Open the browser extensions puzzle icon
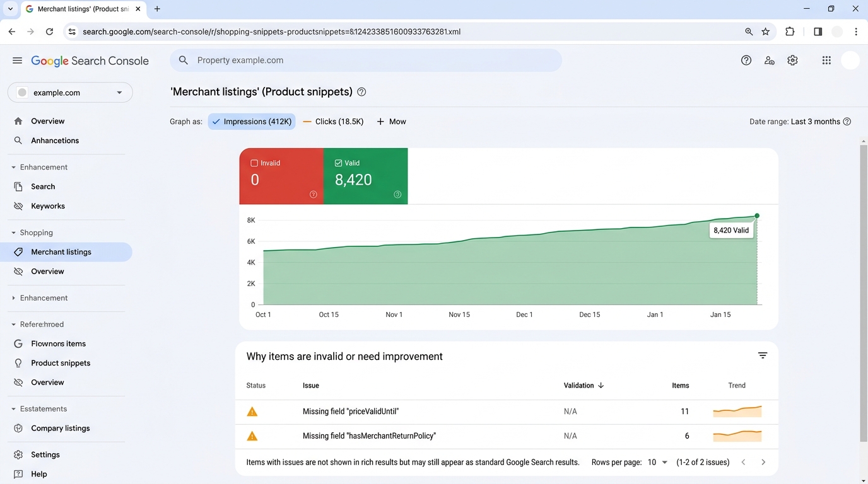This screenshot has width=868, height=484. pos(790,32)
